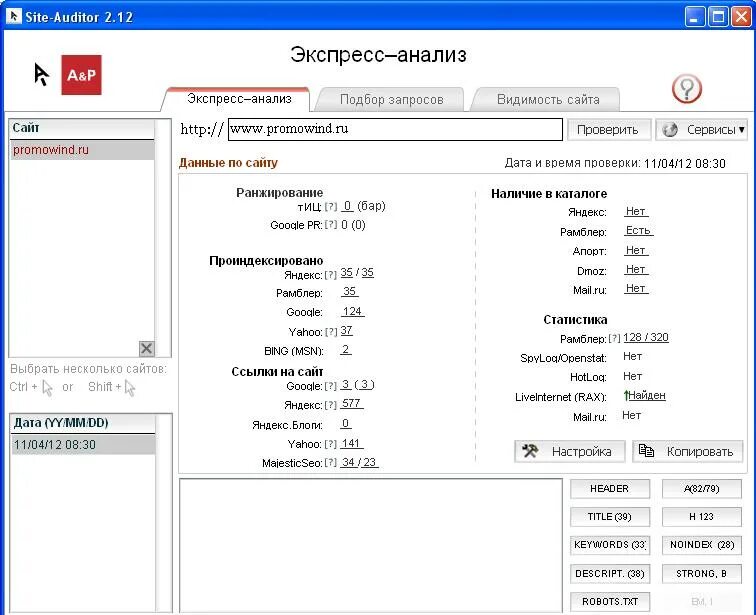
Task: Open BING (MSN) indexed 2 link
Action: pyautogui.click(x=346, y=349)
